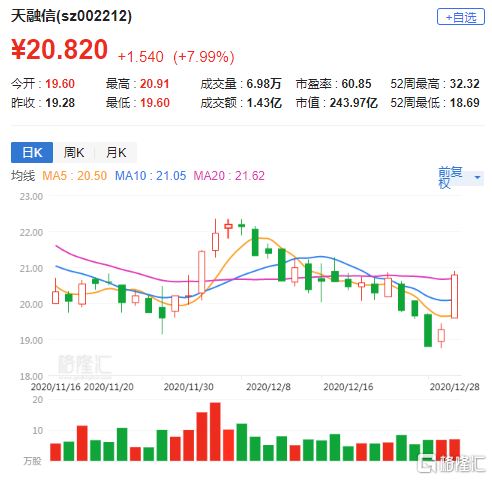The image size is (492, 480).
Task: Switch to 日K daily chart tab
Action: pos(32,152)
